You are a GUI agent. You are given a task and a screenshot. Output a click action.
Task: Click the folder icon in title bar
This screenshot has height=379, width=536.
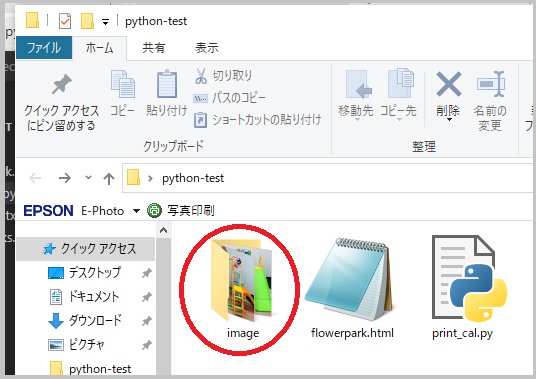32,20
